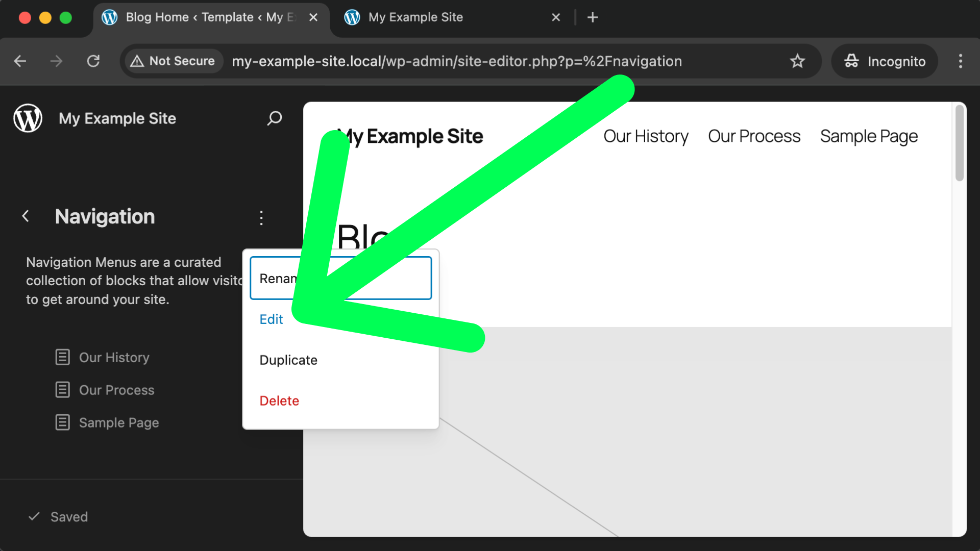
Task: Open Navigation actions three-dot menu
Action: 261,218
